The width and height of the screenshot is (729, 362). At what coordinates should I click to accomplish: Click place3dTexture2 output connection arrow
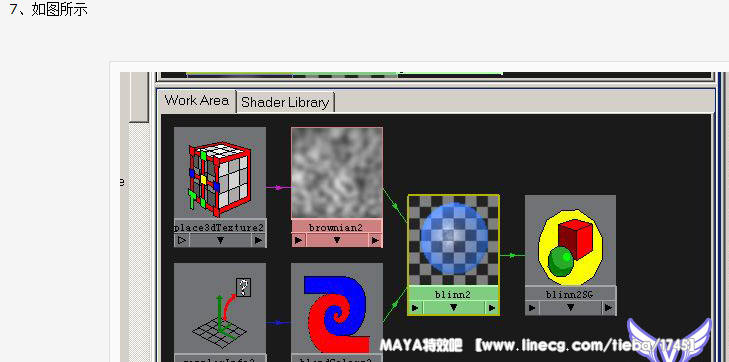tap(258, 240)
